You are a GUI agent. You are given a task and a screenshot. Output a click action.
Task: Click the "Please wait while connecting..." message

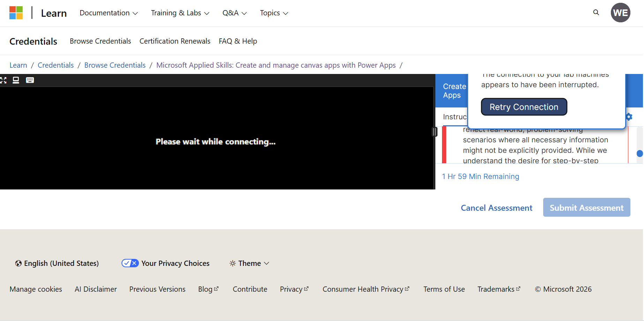[x=216, y=142]
